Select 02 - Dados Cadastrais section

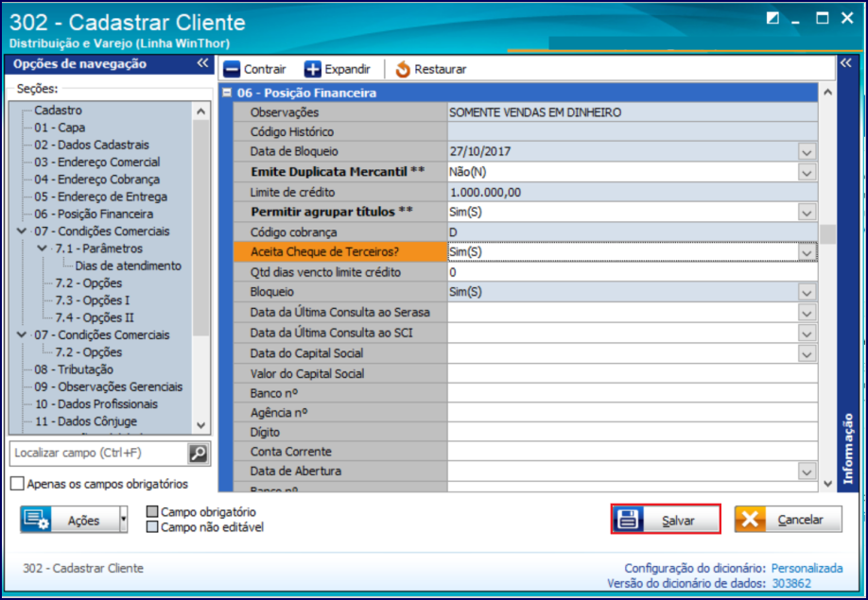tap(92, 145)
